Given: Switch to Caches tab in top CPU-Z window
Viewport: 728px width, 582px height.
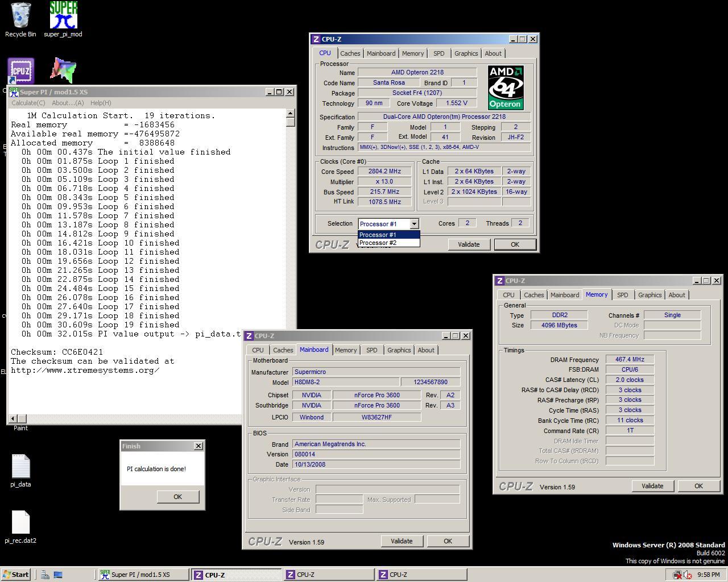Looking at the screenshot, I should (350, 53).
